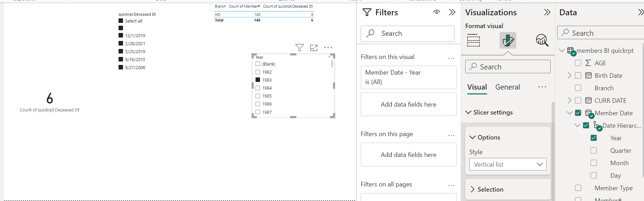Click search box in Filters pane
Viewport: 644px width, 201px height.
tap(408, 34)
